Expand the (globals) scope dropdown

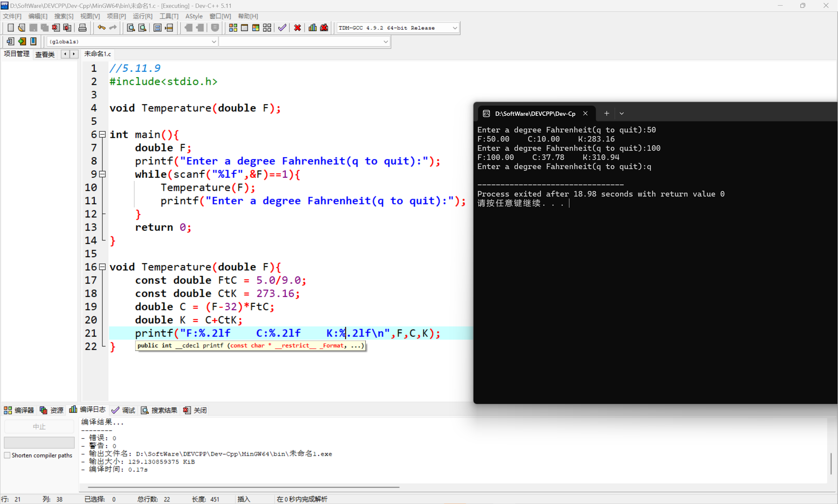coord(214,42)
